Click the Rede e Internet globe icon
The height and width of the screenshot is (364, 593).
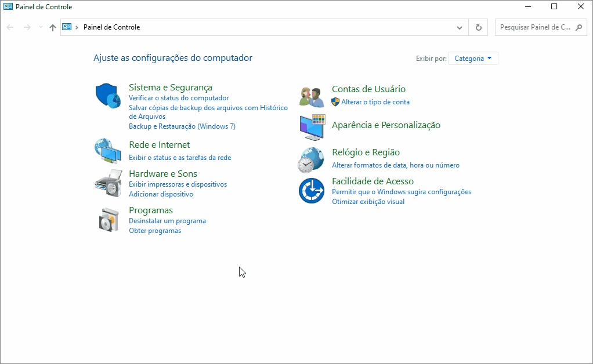click(x=108, y=151)
